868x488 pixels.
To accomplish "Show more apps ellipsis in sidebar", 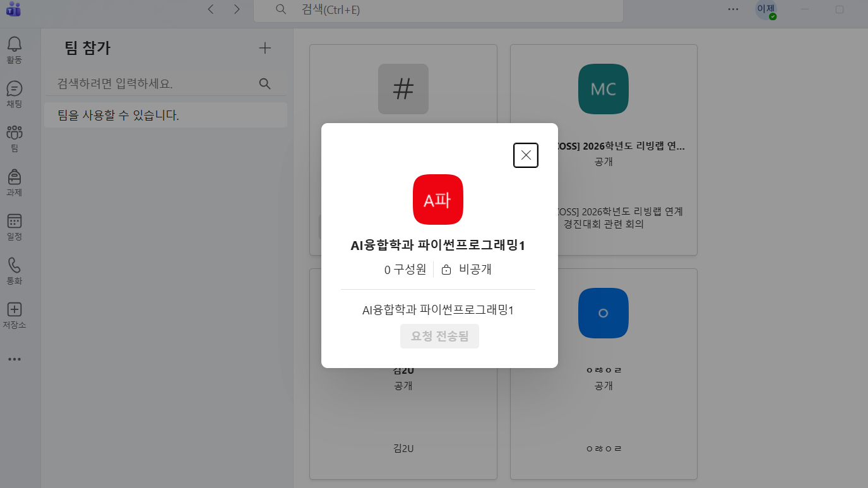I will tap(14, 359).
